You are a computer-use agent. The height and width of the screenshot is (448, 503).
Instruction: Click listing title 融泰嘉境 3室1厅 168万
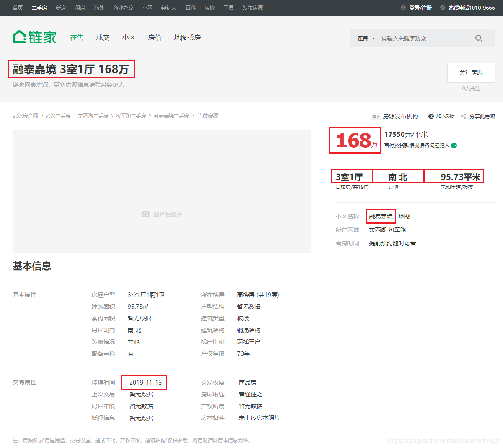coord(71,69)
